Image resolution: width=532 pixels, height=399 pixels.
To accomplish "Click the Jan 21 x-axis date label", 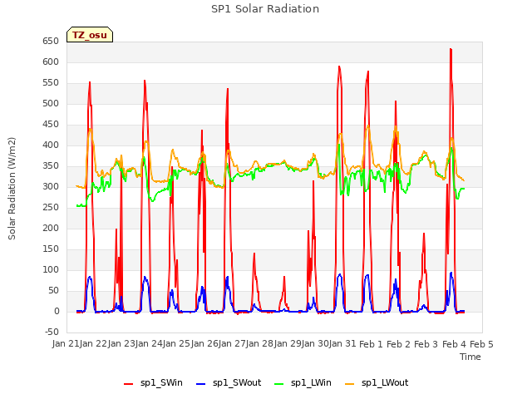I will tap(66, 344).
